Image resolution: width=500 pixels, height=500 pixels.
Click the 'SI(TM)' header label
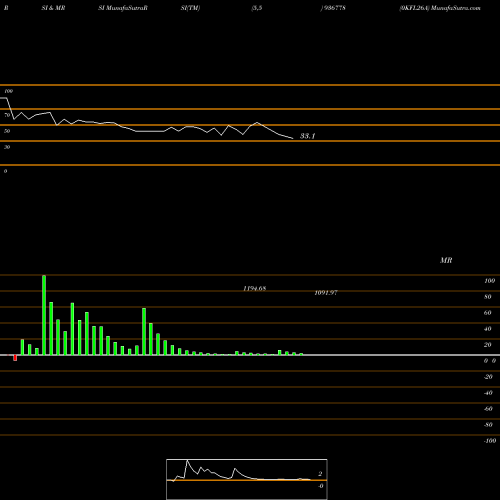(190, 8)
